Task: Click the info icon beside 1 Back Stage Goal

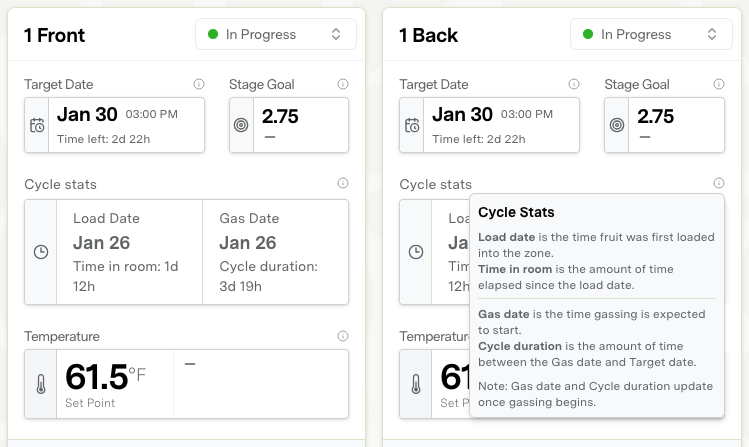Action: (x=718, y=85)
